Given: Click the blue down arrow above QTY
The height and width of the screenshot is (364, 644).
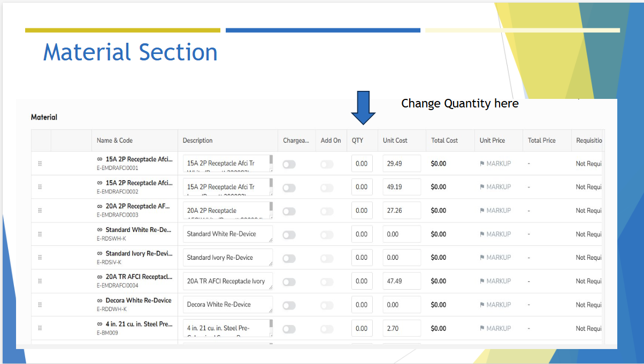Looking at the screenshot, I should [x=363, y=108].
